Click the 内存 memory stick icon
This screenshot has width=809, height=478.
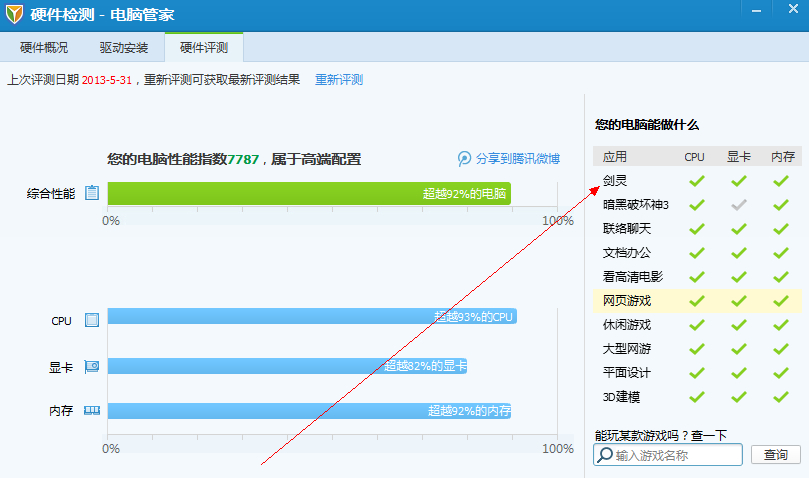92,410
